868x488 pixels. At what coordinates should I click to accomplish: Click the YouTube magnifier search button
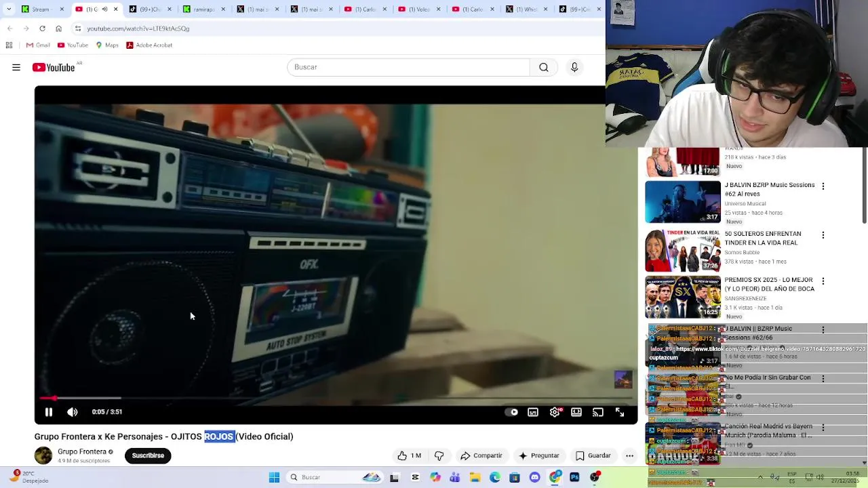(x=544, y=67)
